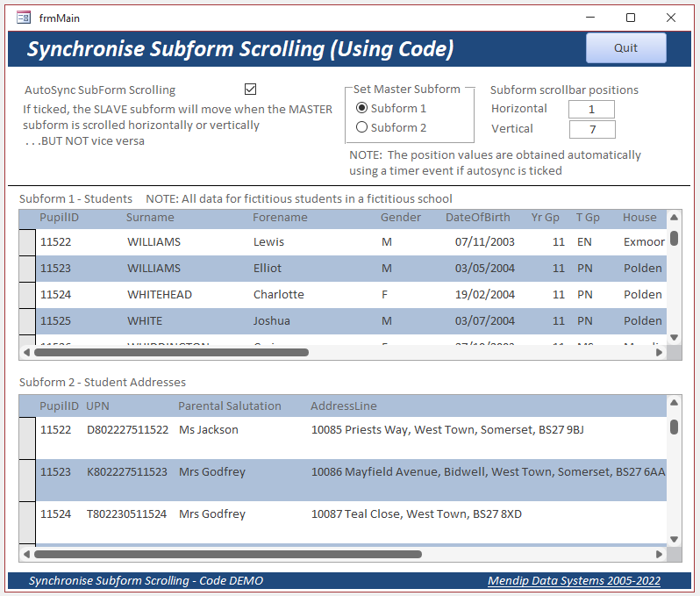
Task: Click UPN T802230511524
Action: [x=126, y=514]
